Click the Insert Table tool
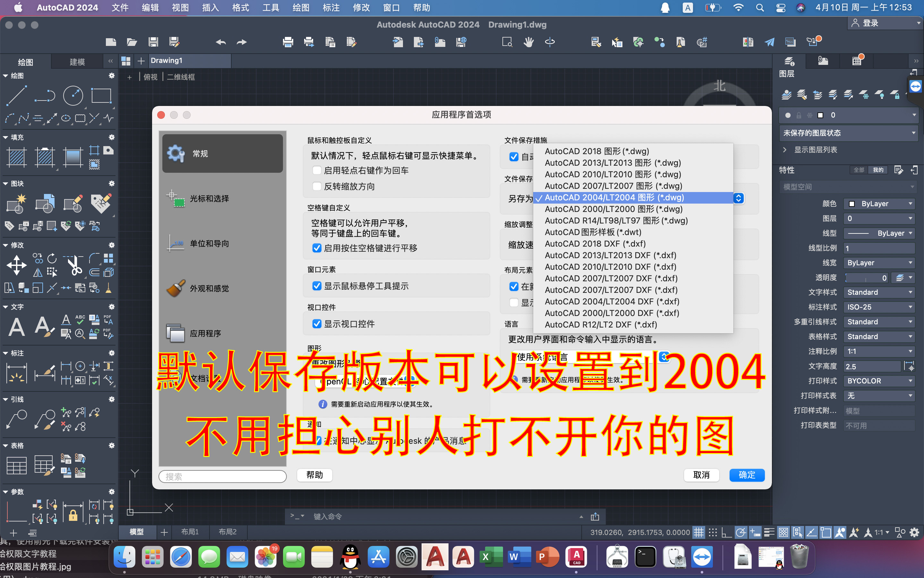924x578 pixels. pos(17,466)
